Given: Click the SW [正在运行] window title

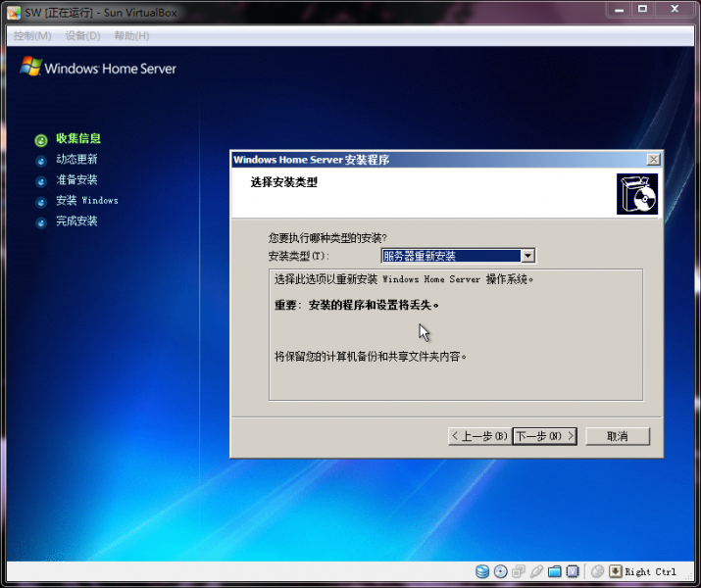Looking at the screenshot, I should (x=101, y=13).
